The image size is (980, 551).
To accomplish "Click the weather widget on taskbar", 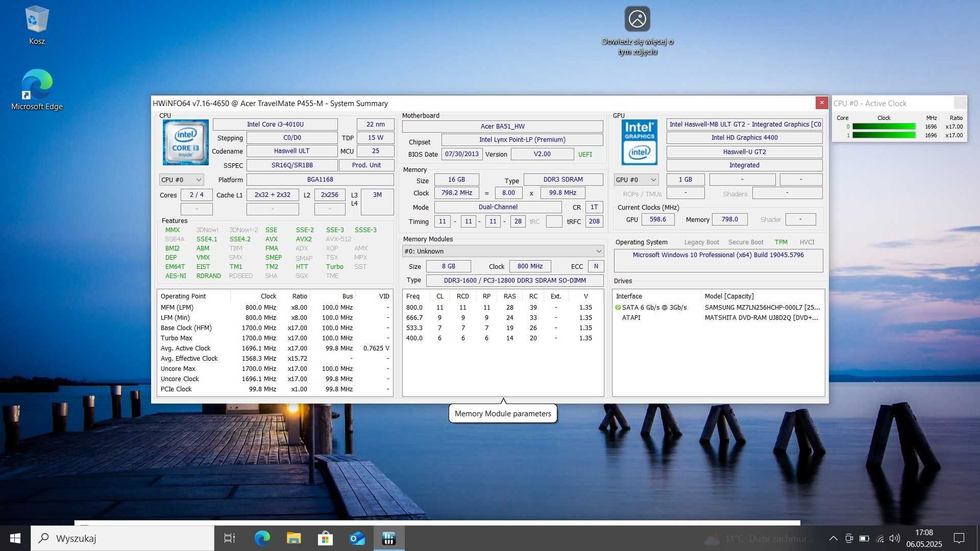I will (758, 538).
